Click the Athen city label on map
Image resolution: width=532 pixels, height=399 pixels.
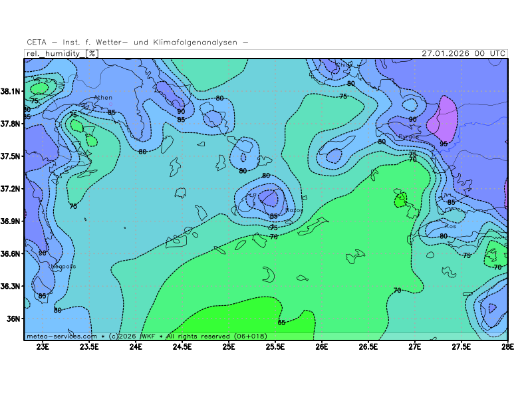[102, 98]
